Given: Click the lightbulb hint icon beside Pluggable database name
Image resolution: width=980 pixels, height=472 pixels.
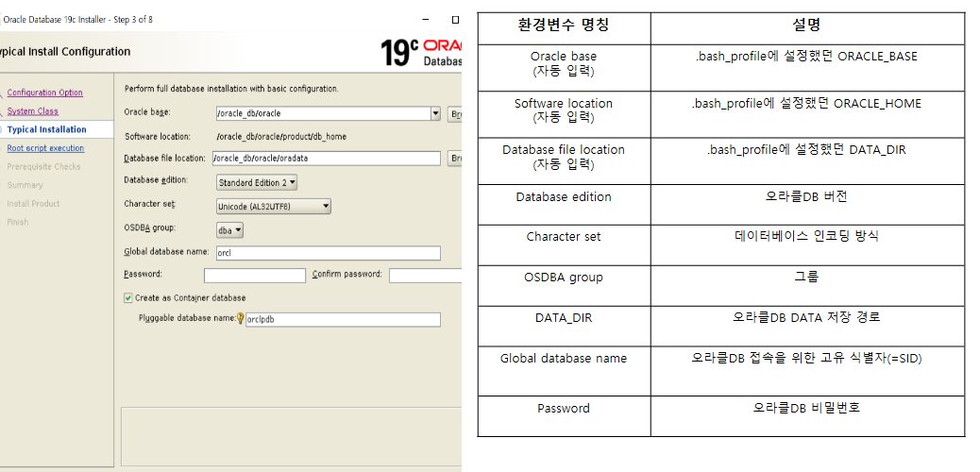Looking at the screenshot, I should click(x=240, y=319).
